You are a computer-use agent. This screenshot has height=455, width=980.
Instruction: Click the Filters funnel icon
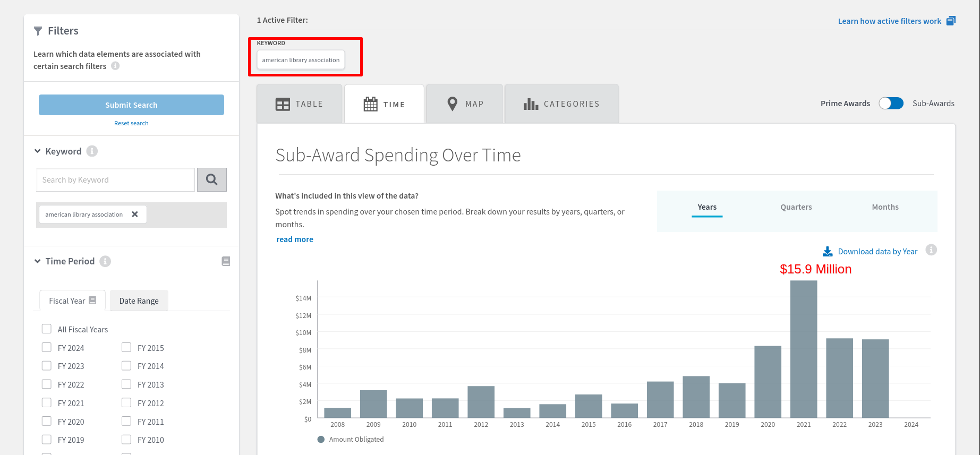38,31
